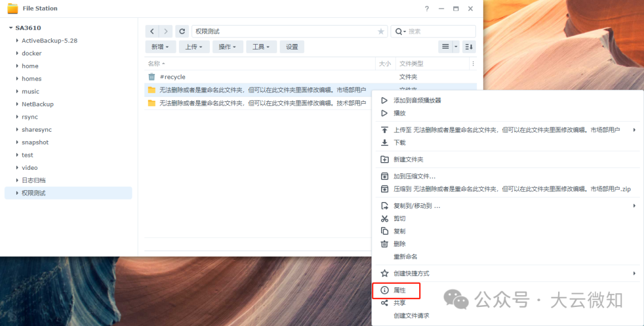Refresh the current folder listing
The image size is (644, 326).
[182, 31]
